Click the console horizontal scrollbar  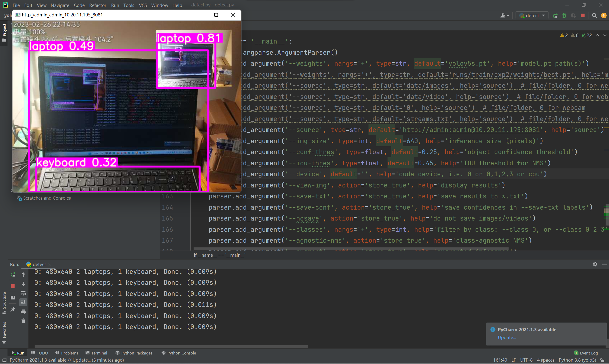pyautogui.click(x=171, y=347)
